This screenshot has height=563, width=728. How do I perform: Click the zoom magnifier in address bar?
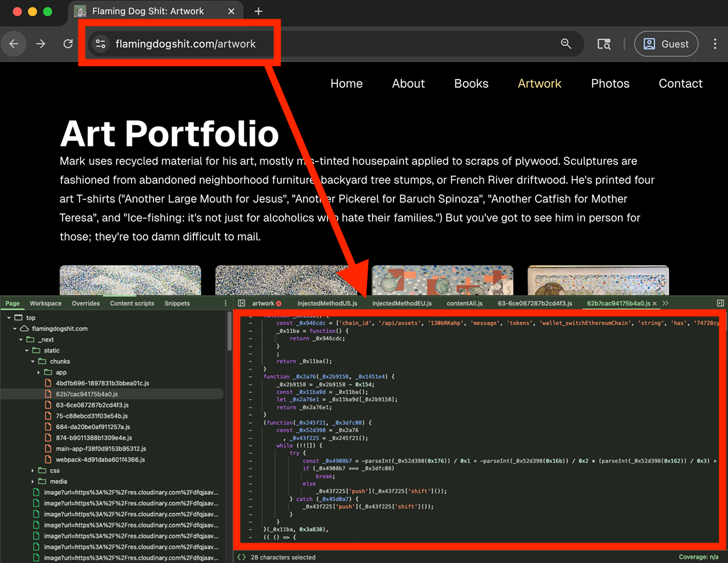566,44
